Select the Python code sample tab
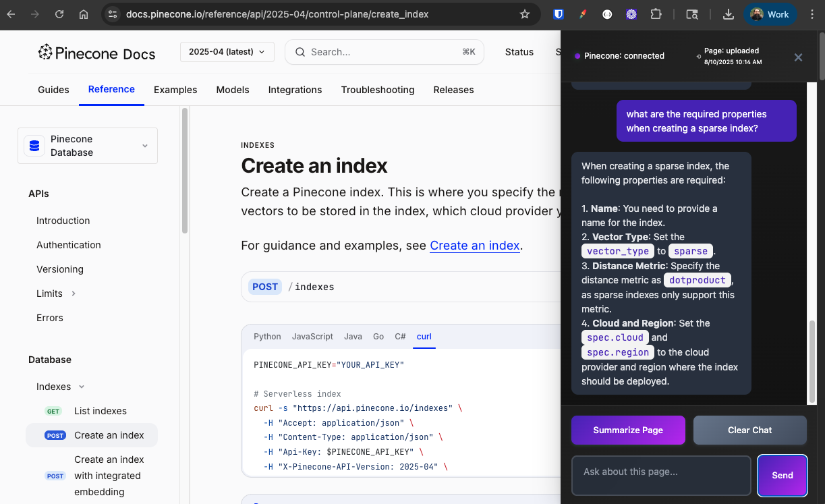This screenshot has height=504, width=825. tap(267, 336)
